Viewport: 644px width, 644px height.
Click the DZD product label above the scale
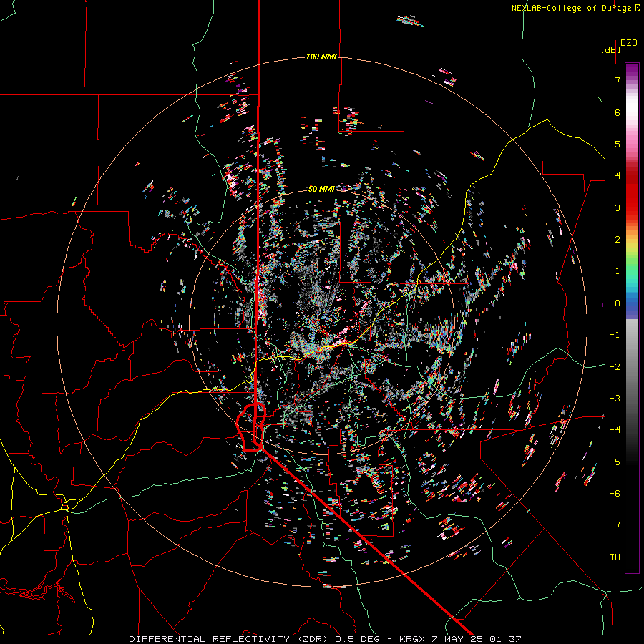point(629,43)
